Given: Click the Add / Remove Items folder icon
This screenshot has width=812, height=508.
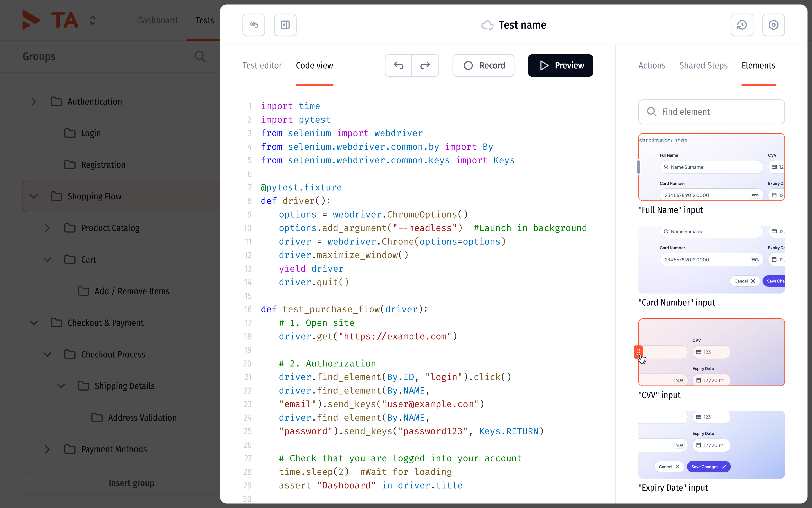Looking at the screenshot, I should 83,291.
